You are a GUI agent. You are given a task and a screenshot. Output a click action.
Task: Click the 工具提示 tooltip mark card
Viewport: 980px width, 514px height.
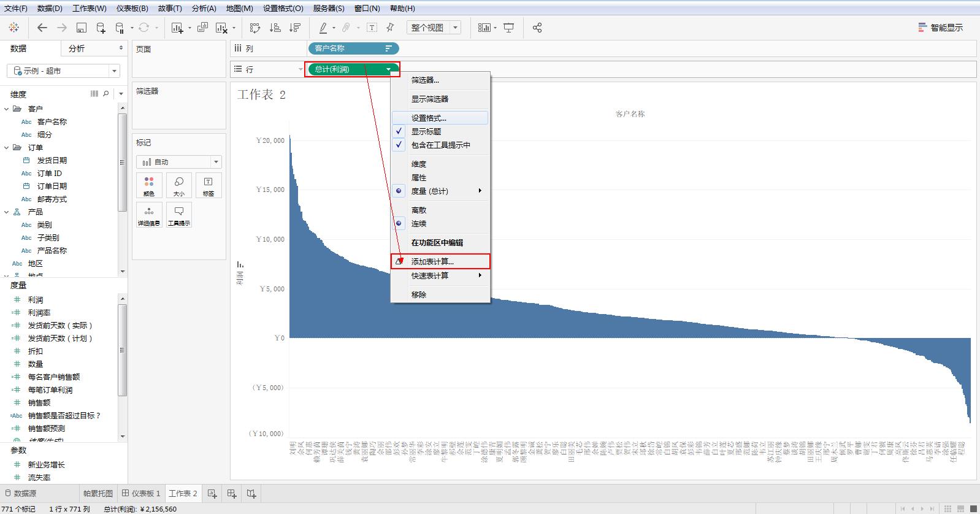tap(179, 215)
